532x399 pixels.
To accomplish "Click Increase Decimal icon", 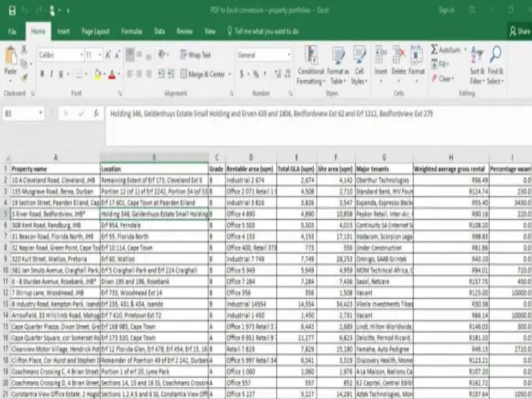I will [278, 74].
